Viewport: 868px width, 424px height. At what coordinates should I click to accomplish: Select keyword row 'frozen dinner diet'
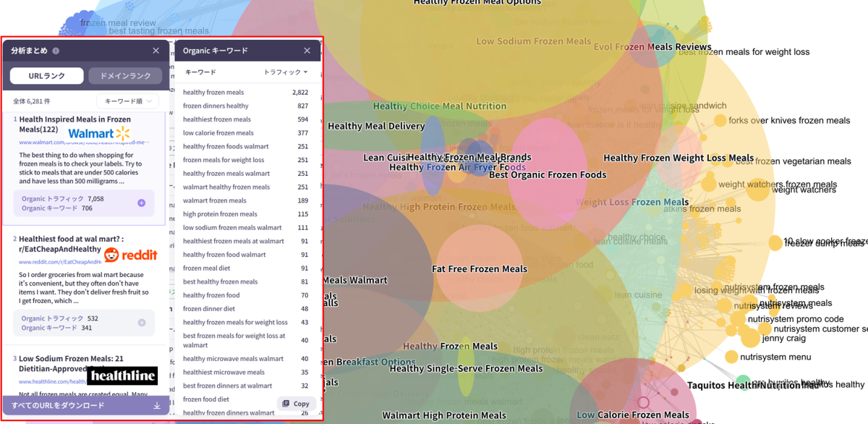coord(245,309)
